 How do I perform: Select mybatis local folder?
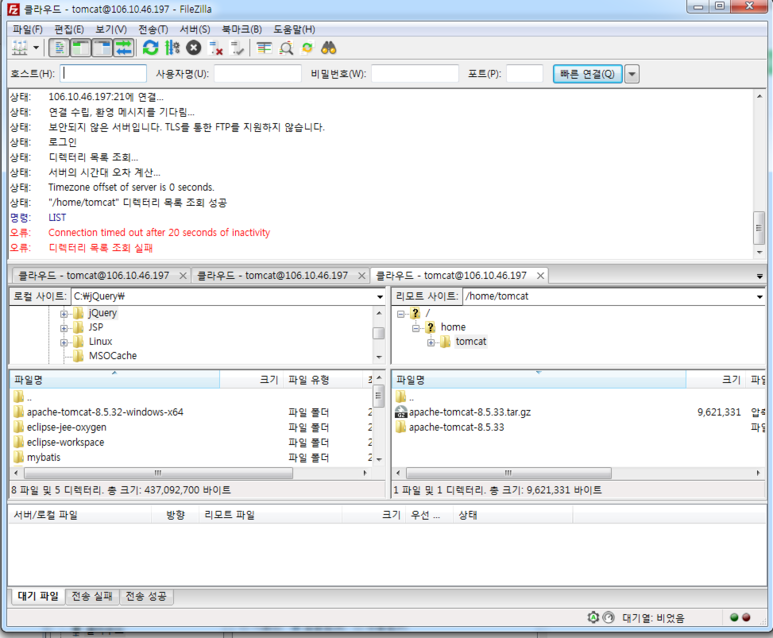coord(43,458)
